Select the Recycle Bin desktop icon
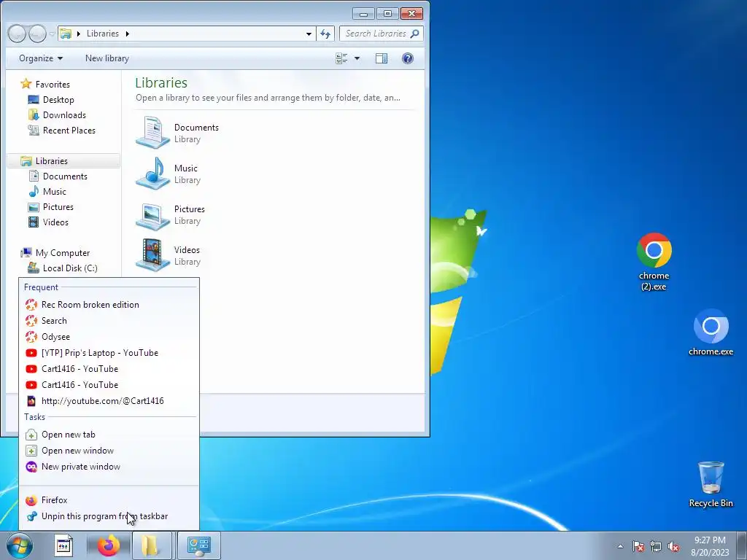 pos(711,484)
